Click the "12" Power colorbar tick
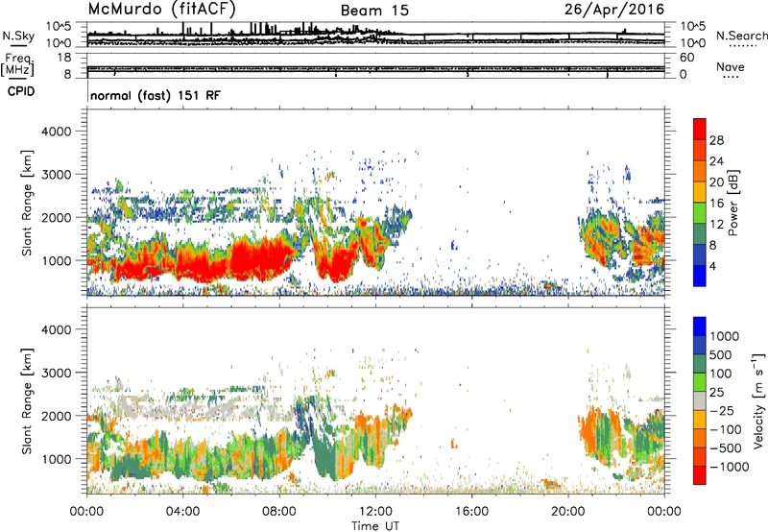Screen dimensions: 768x532 click(716, 225)
